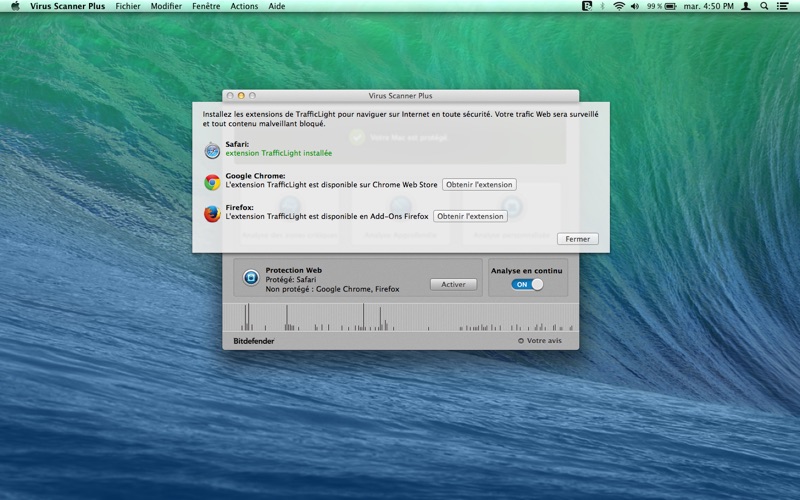Click the Google Chrome icon
800x500 pixels.
point(212,182)
